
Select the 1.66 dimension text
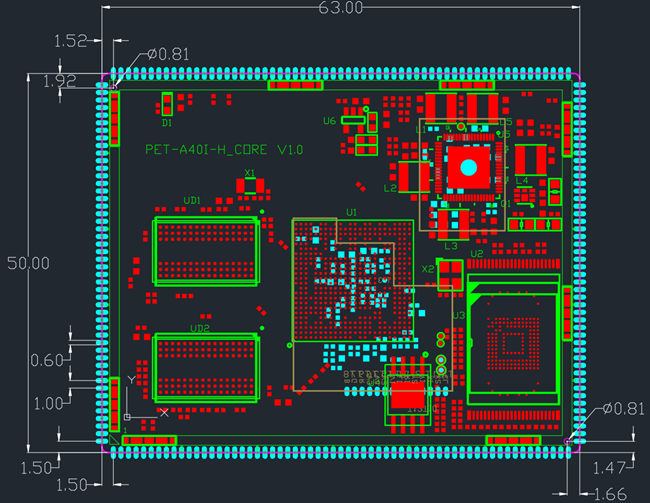coord(610,494)
